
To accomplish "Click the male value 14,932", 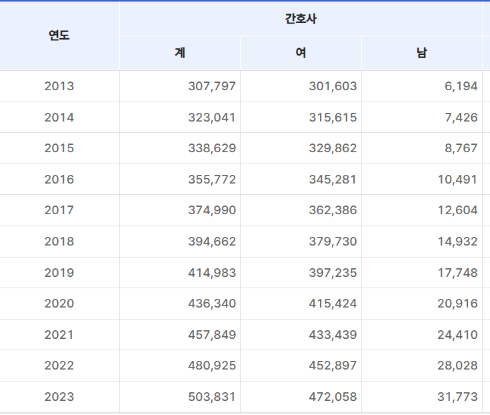I will [457, 242].
